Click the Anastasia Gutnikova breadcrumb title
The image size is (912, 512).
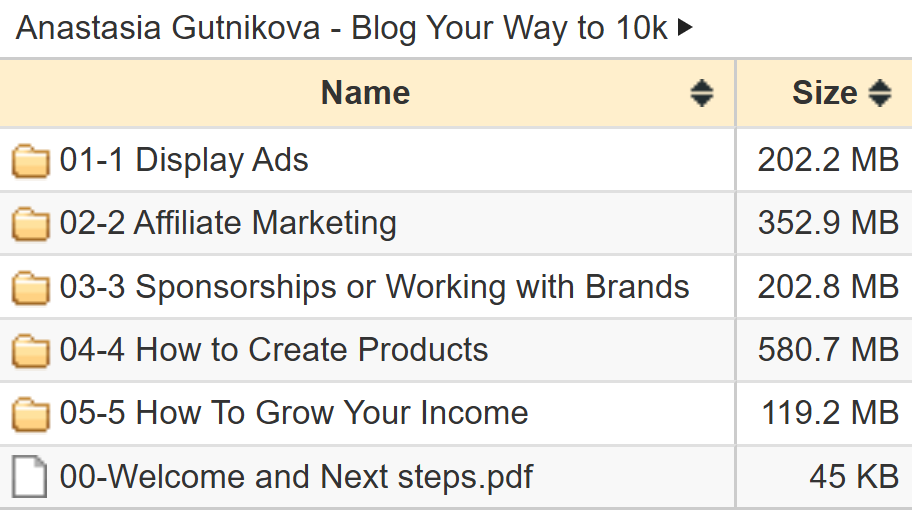(x=341, y=27)
